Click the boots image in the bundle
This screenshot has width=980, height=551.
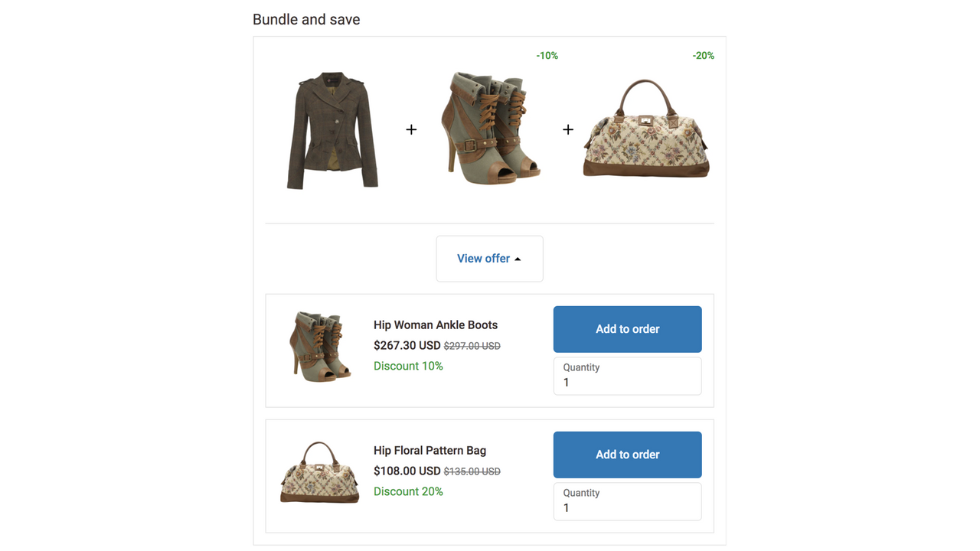pyautogui.click(x=489, y=129)
